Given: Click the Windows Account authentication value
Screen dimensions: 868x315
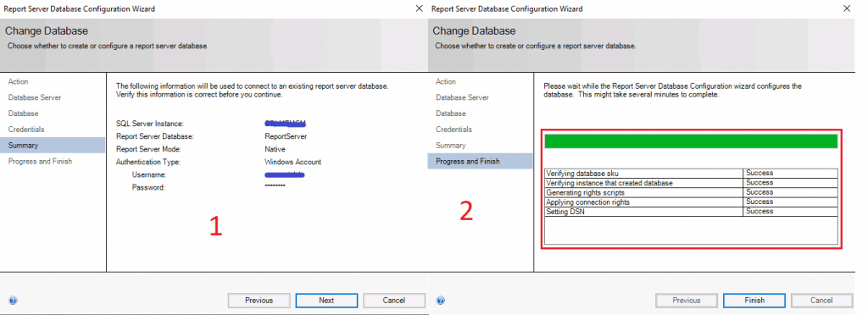Looking at the screenshot, I should click(292, 162).
